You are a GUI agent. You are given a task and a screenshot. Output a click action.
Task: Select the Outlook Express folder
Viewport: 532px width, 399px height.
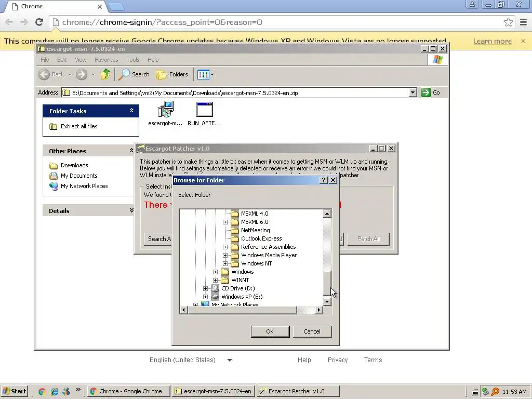tap(261, 238)
